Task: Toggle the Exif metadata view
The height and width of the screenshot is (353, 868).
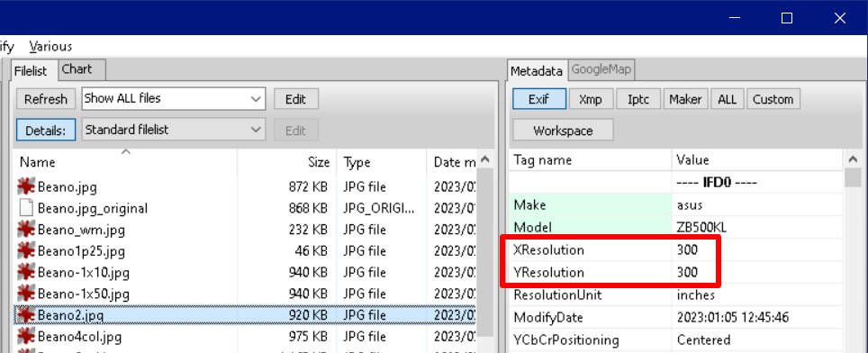Action: point(538,99)
